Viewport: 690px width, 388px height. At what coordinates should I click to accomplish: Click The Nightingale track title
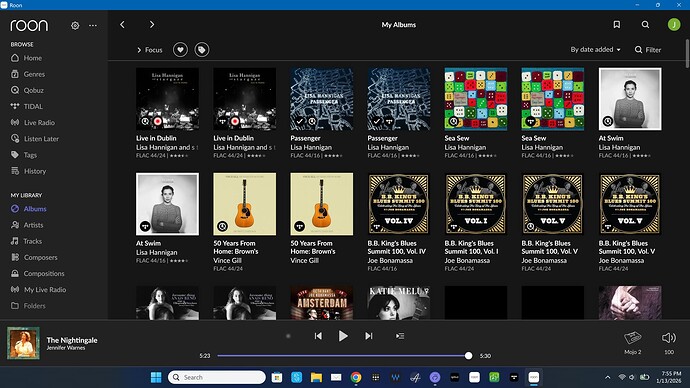click(x=72, y=340)
